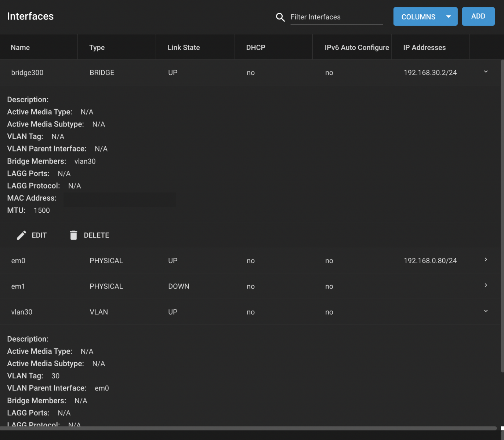Expand the em0 row chevron
The image size is (504, 440).
click(486, 260)
